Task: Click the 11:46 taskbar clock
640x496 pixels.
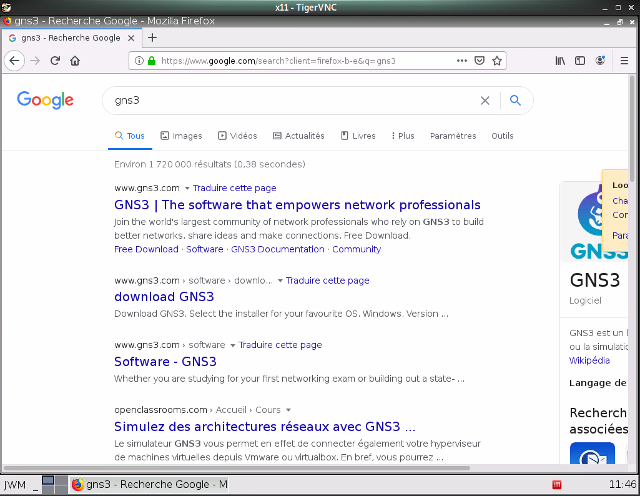Action: tap(622, 485)
